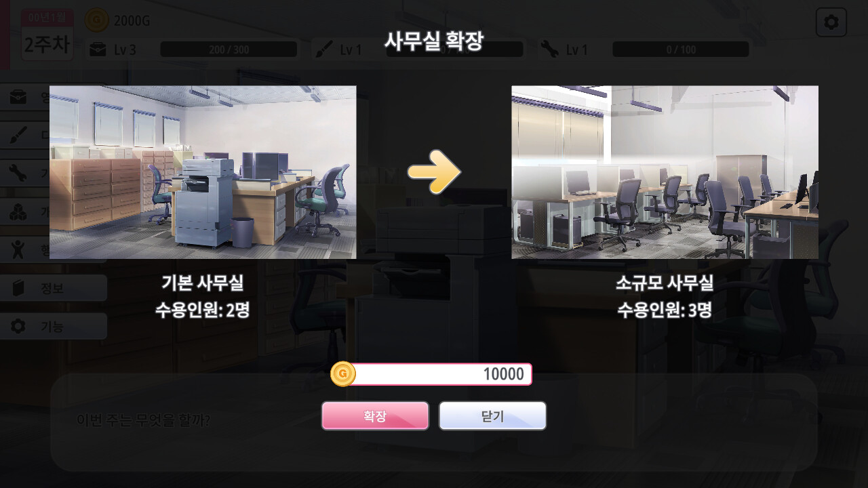Dismiss dialog with the 닫기 button

tap(492, 416)
